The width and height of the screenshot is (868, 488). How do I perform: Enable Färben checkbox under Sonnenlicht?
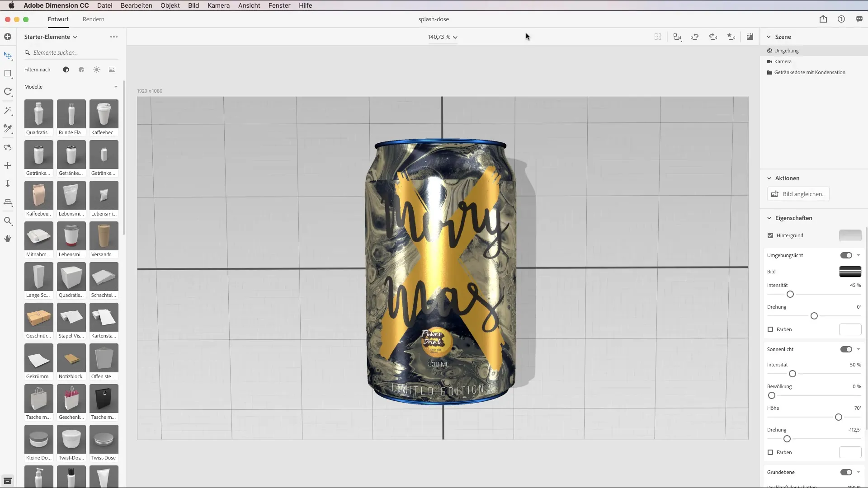770,452
